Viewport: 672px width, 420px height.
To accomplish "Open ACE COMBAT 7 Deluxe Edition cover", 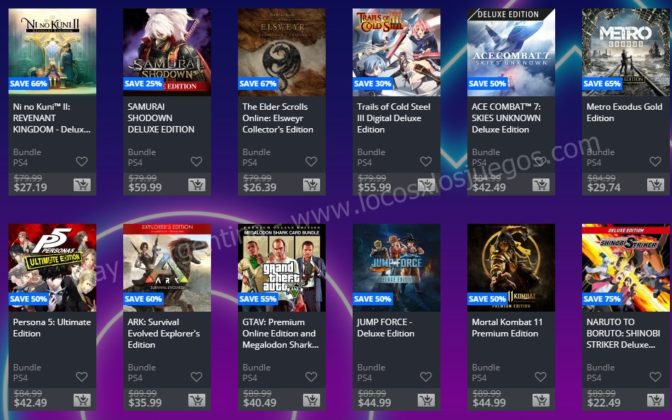I will [511, 52].
